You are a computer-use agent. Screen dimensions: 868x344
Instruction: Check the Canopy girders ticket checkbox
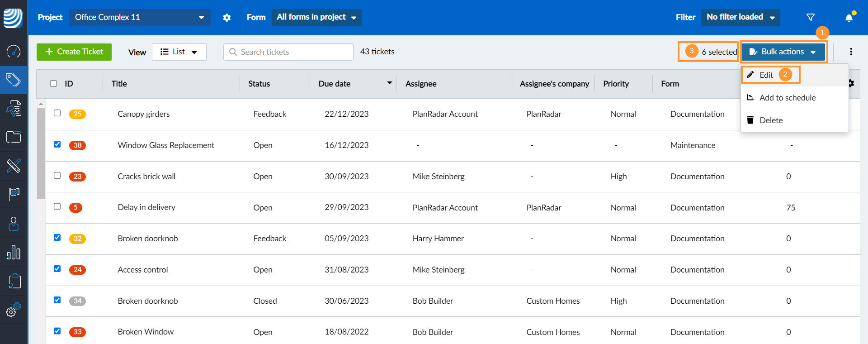tap(57, 113)
